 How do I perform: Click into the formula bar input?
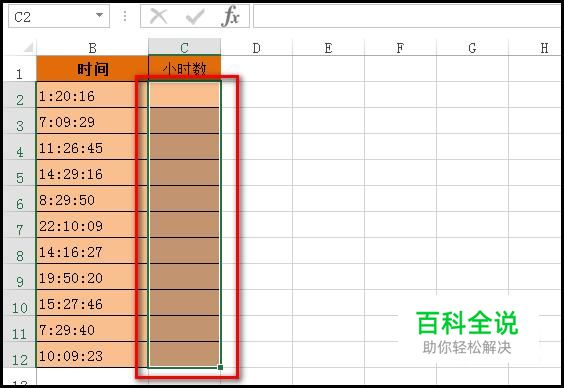tap(407, 16)
